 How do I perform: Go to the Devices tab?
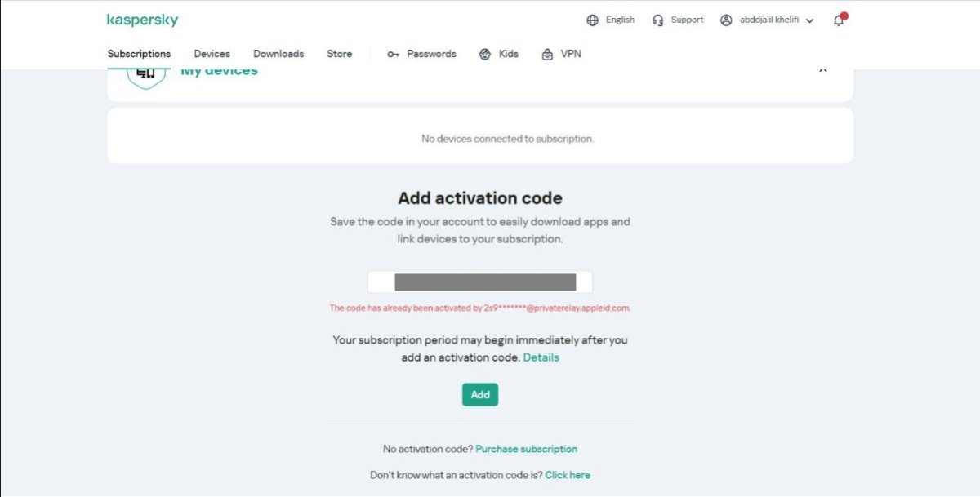click(x=212, y=54)
